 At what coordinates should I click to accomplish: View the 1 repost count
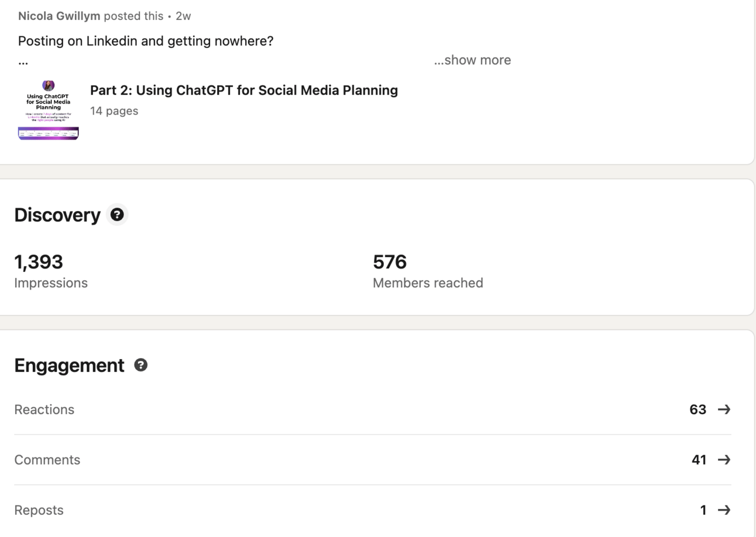pyautogui.click(x=703, y=510)
